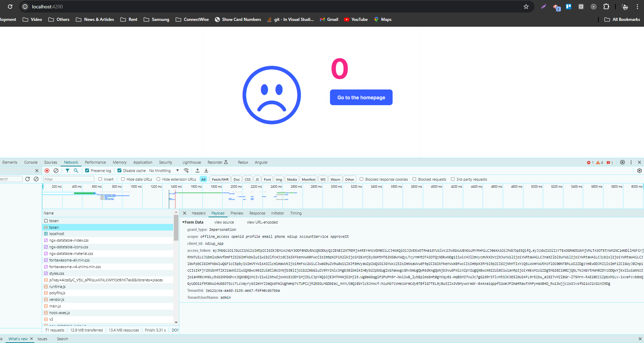The image size is (644, 343).
Task: Bookmark this page with star icon
Action: (x=526, y=7)
